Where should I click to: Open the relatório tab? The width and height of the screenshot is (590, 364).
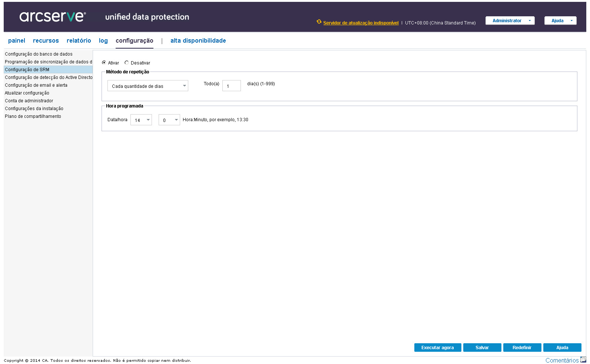pyautogui.click(x=79, y=41)
